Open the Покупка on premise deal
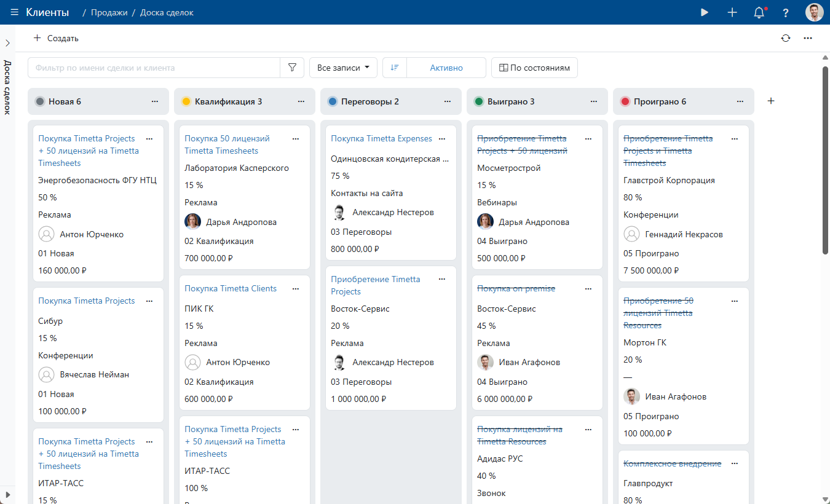 (x=516, y=289)
